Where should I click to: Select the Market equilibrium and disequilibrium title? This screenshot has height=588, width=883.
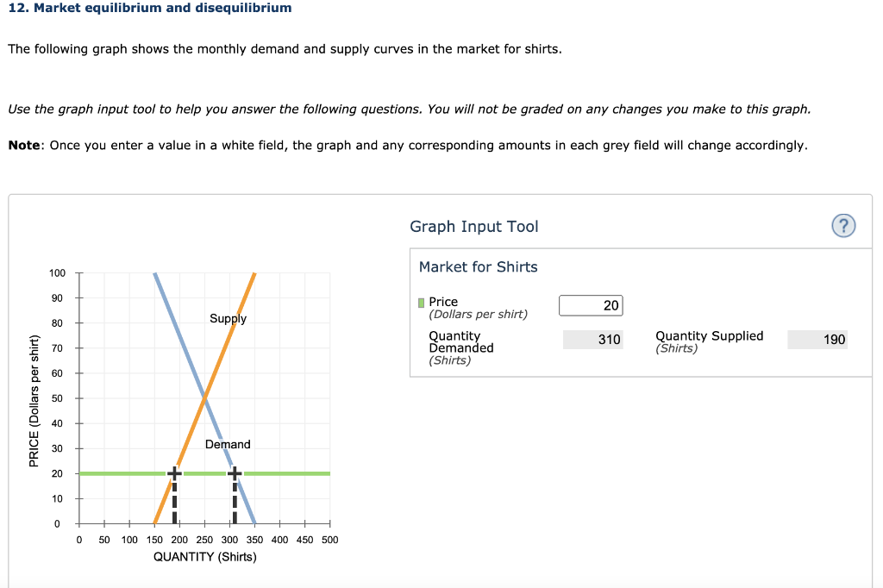[x=148, y=9]
